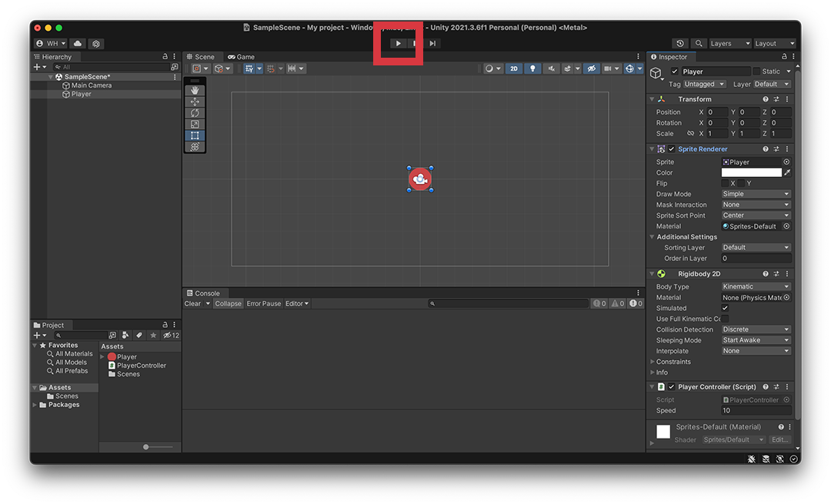The image size is (831, 504).
Task: Toggle Collapse in the Console
Action: tap(228, 304)
